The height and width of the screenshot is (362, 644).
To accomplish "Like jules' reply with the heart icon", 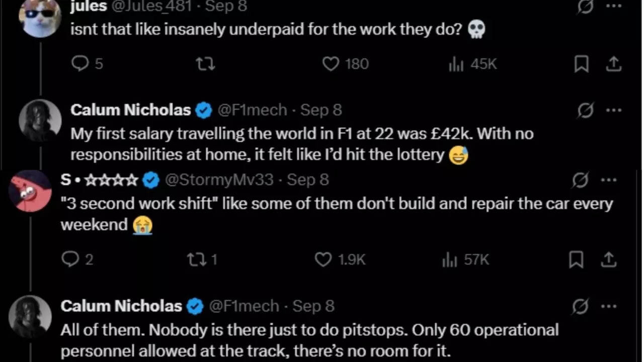I will point(331,64).
